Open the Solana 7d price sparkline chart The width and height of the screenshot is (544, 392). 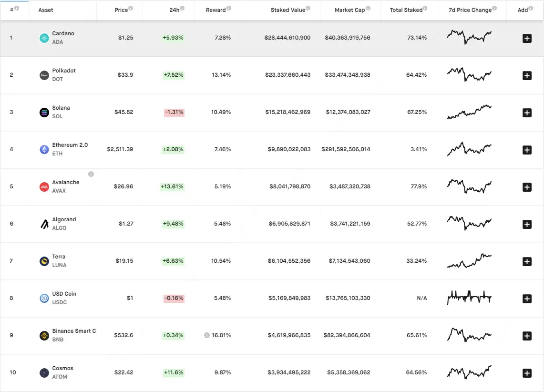pos(469,112)
